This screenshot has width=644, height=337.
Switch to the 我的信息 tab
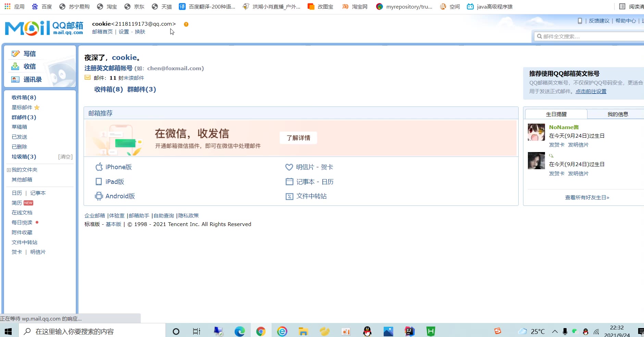617,114
